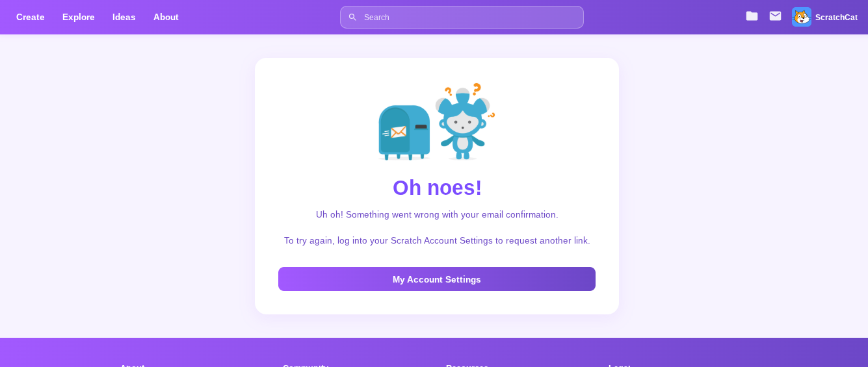This screenshot has height=367, width=868.
Task: Click the large orange question mark
Action: (x=477, y=89)
